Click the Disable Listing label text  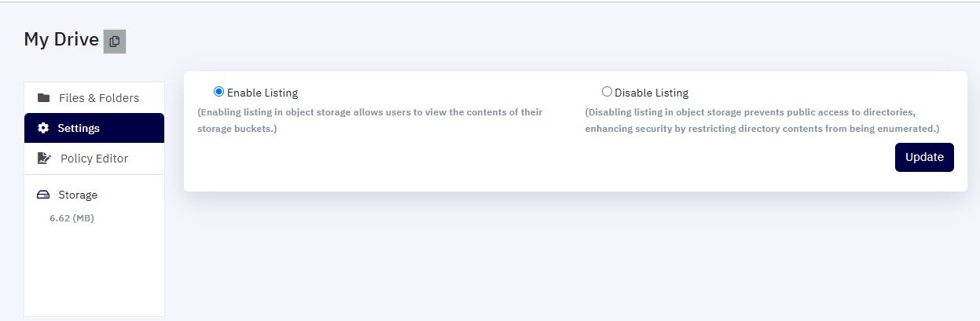pyautogui.click(x=651, y=93)
